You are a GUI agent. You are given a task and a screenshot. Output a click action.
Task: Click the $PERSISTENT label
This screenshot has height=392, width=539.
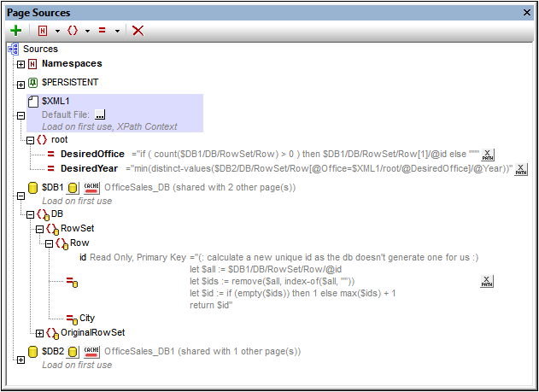click(70, 83)
